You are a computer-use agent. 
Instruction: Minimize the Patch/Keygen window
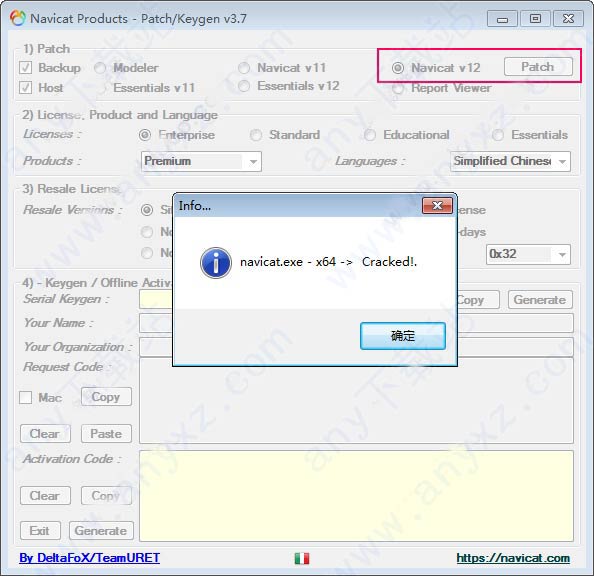[x=502, y=19]
